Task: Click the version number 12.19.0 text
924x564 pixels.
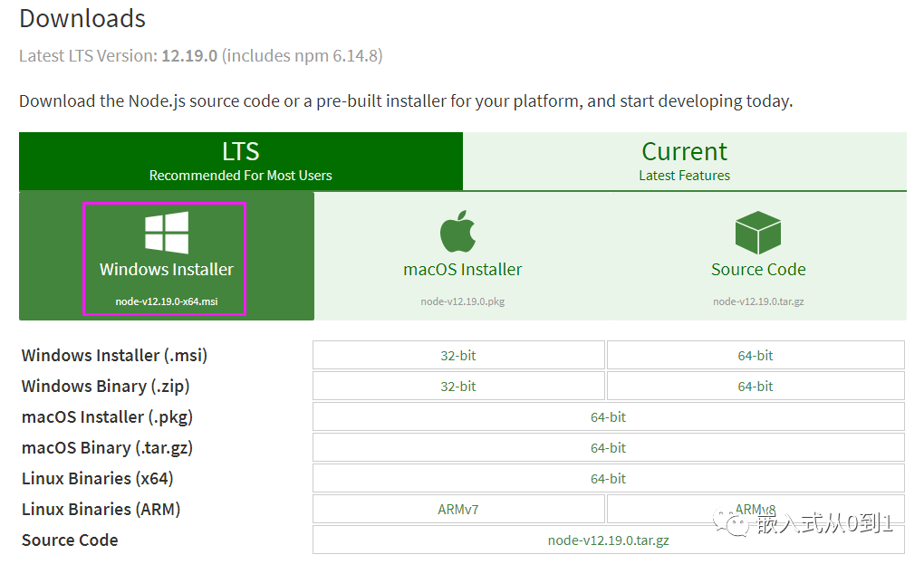Action: point(189,56)
